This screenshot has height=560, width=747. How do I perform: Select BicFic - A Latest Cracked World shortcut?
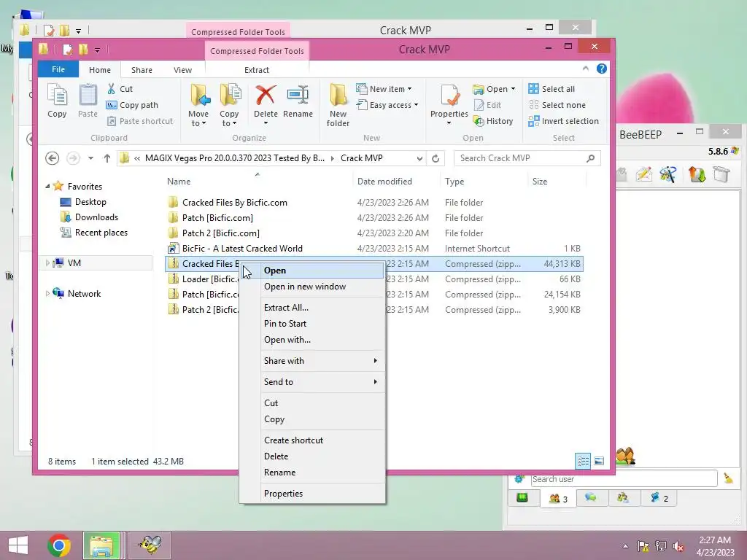pyautogui.click(x=242, y=249)
